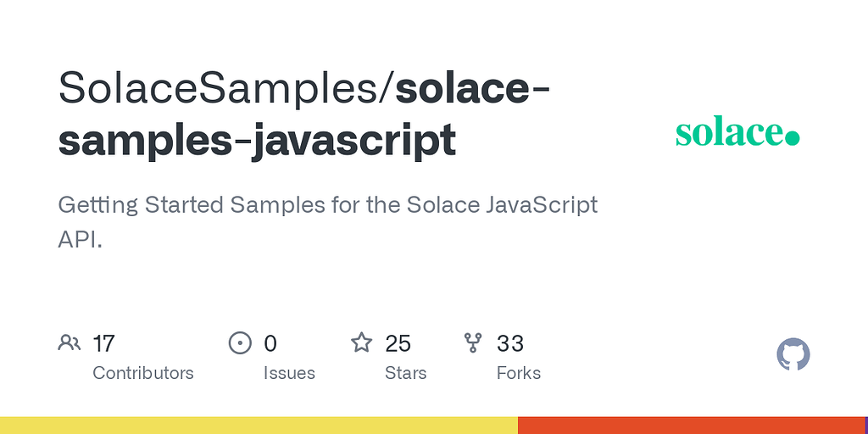Click the green dot in Solace logo
The height and width of the screenshot is (434, 868).
tap(793, 137)
